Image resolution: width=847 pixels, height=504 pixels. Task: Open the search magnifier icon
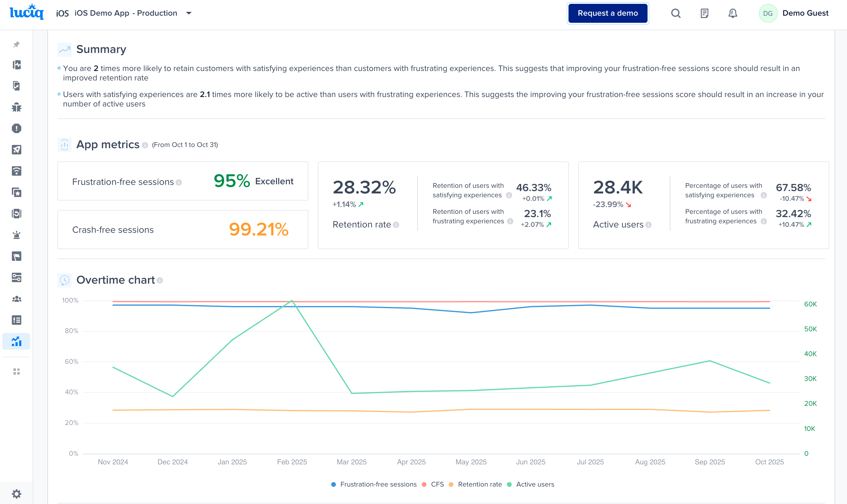676,13
